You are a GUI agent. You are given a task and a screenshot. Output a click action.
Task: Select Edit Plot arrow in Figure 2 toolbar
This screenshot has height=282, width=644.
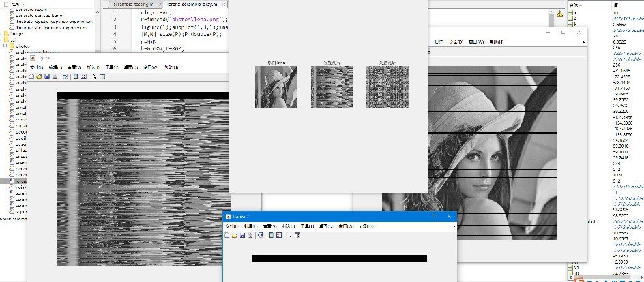pyautogui.click(x=289, y=235)
